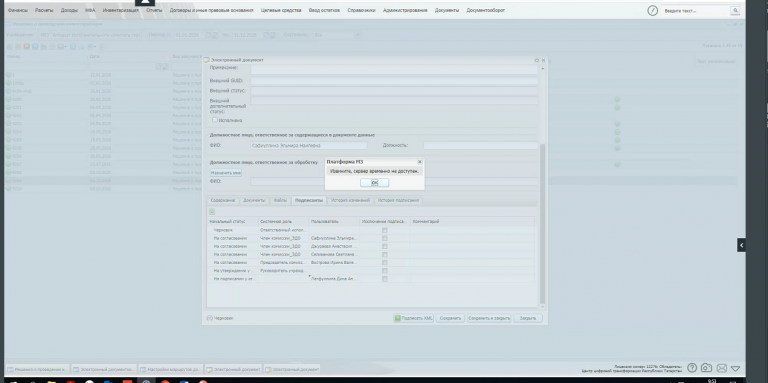Open the Содержание tab
The image size is (768, 383).
point(223,200)
